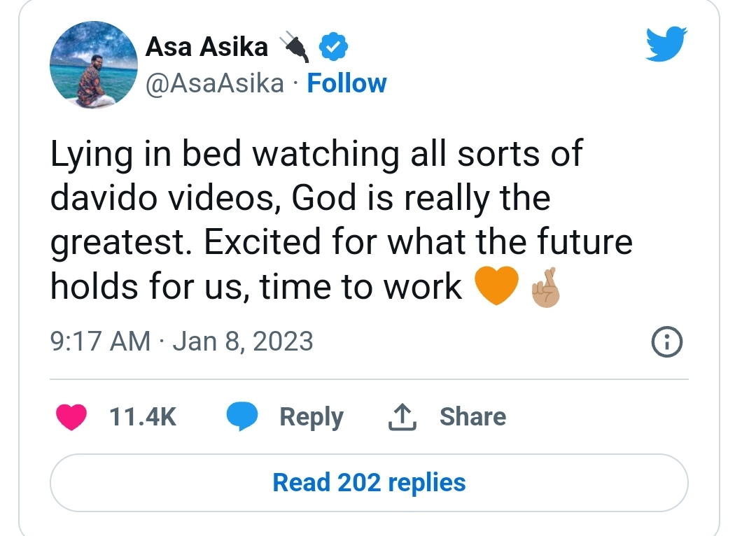This screenshot has width=756, height=536.
Task: Click the orange heart emoji in tweet
Action: click(496, 285)
